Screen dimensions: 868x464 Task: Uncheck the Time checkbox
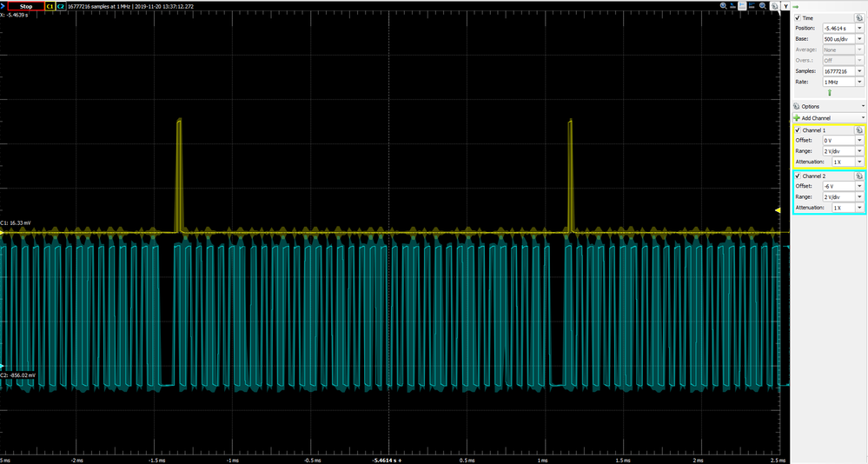798,17
